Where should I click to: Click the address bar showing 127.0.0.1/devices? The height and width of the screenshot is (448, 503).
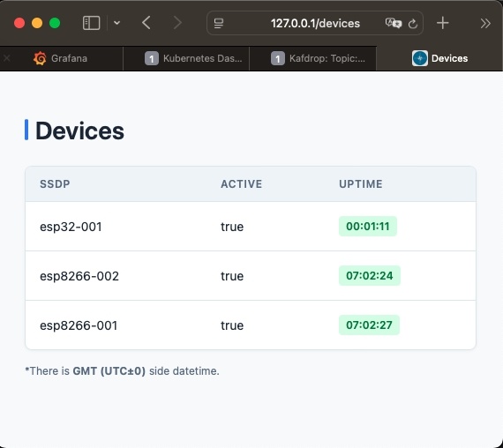tap(315, 23)
